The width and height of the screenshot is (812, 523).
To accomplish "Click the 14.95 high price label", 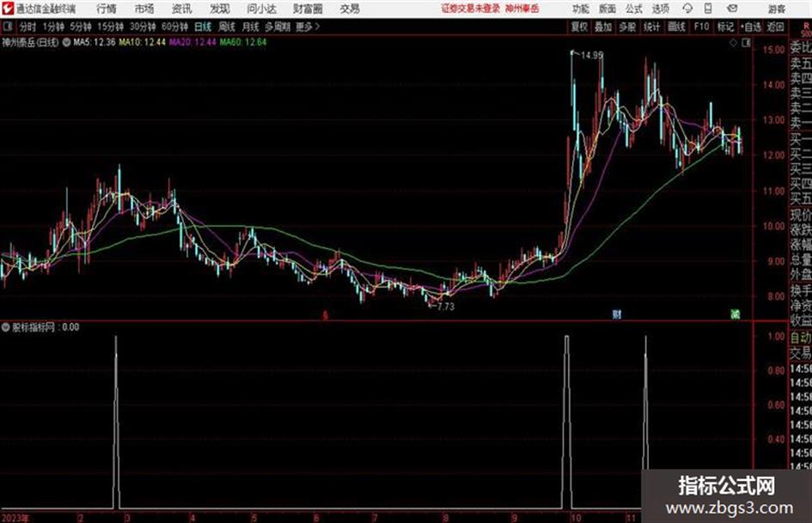I will point(592,55).
